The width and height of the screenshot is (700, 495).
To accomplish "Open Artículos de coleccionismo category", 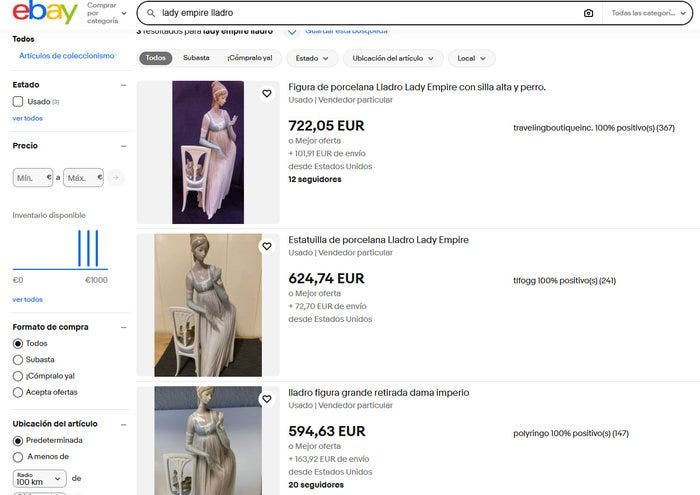I will pyautogui.click(x=67, y=56).
